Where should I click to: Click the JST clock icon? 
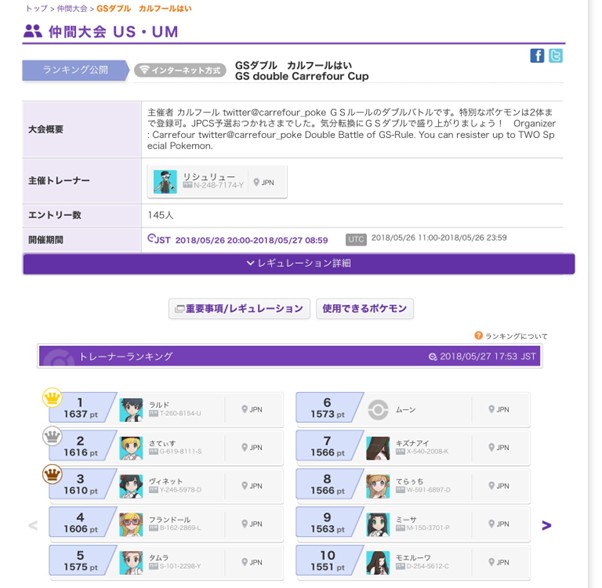click(x=151, y=238)
